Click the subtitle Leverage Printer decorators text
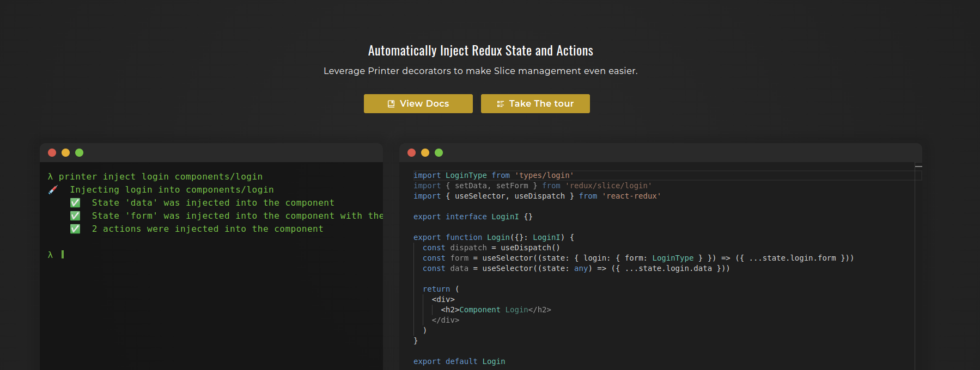980x370 pixels. pos(480,71)
